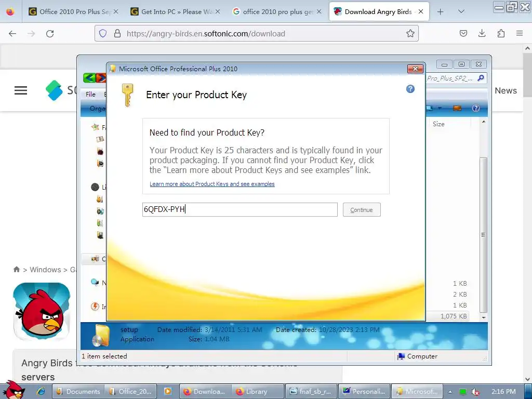532x399 pixels.
Task: Switch to the Library Firefox taskbar button
Action: pos(257,392)
